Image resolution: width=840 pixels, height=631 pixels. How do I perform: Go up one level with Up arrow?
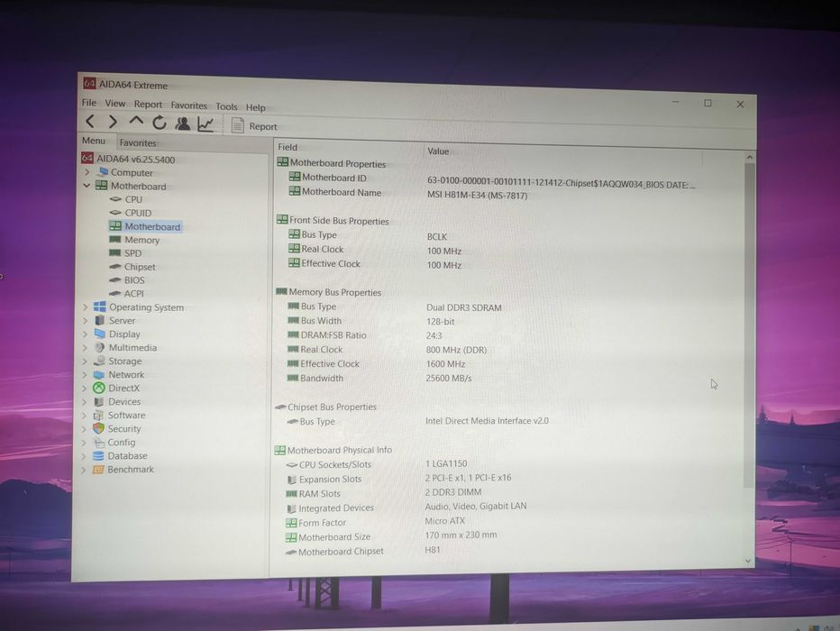[136, 122]
